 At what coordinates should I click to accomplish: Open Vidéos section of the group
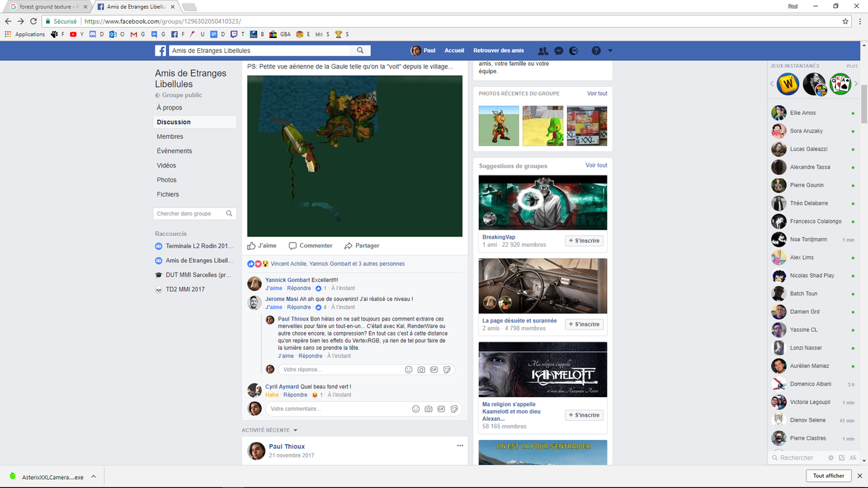click(x=166, y=165)
